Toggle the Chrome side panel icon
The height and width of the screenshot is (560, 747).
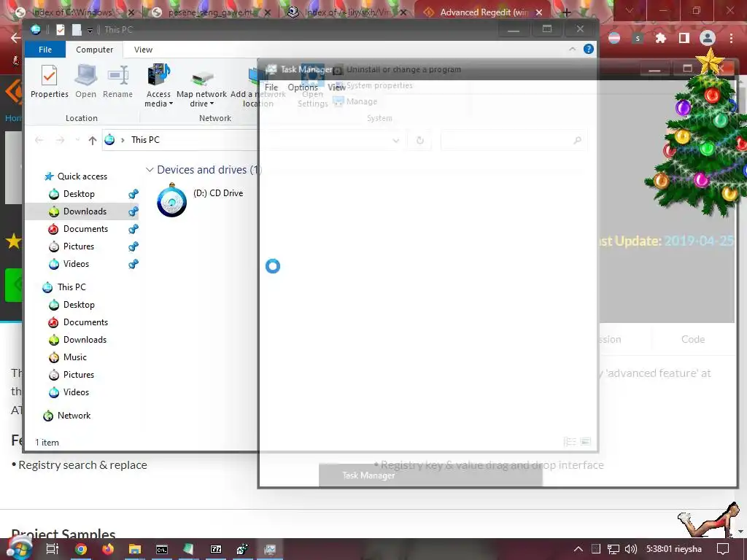coord(684,38)
